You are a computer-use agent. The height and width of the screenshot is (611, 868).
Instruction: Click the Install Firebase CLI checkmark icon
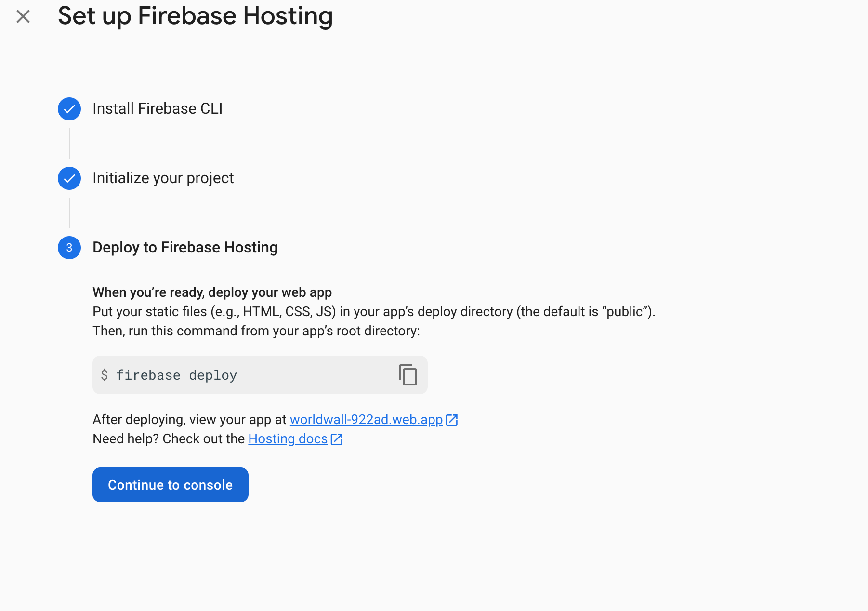pyautogui.click(x=69, y=109)
